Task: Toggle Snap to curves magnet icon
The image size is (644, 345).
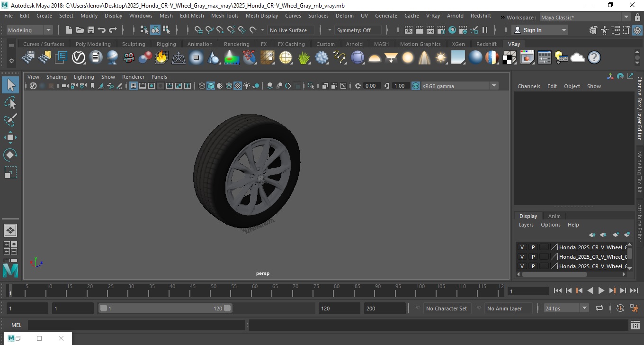Action: (x=209, y=30)
